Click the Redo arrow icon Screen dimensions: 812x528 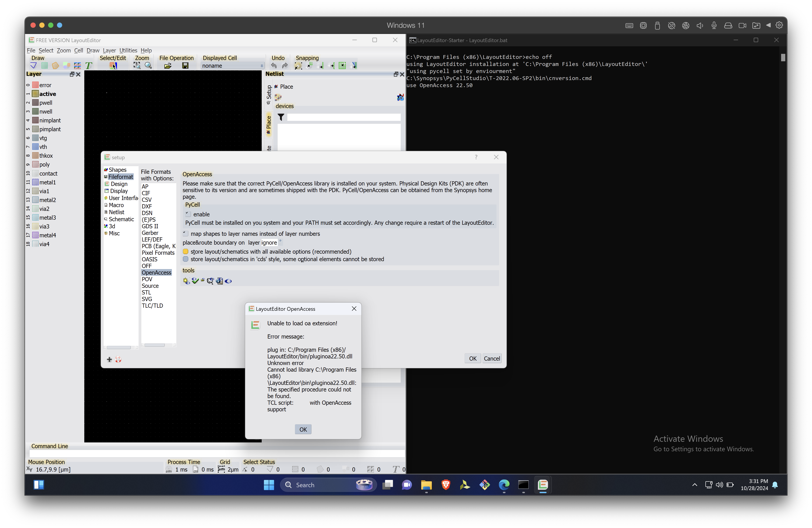point(285,66)
